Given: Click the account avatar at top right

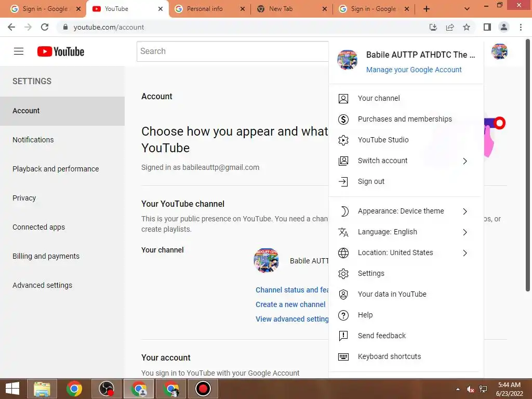Looking at the screenshot, I should tap(499, 51).
